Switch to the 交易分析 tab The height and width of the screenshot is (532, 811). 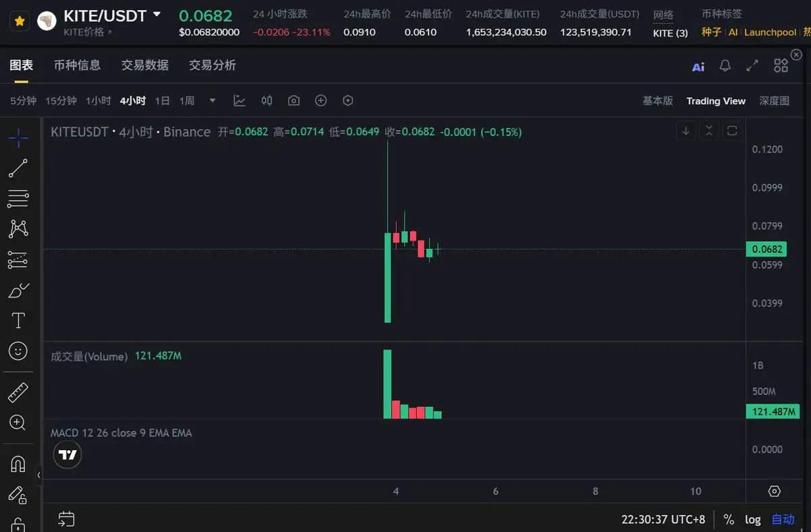pos(212,65)
